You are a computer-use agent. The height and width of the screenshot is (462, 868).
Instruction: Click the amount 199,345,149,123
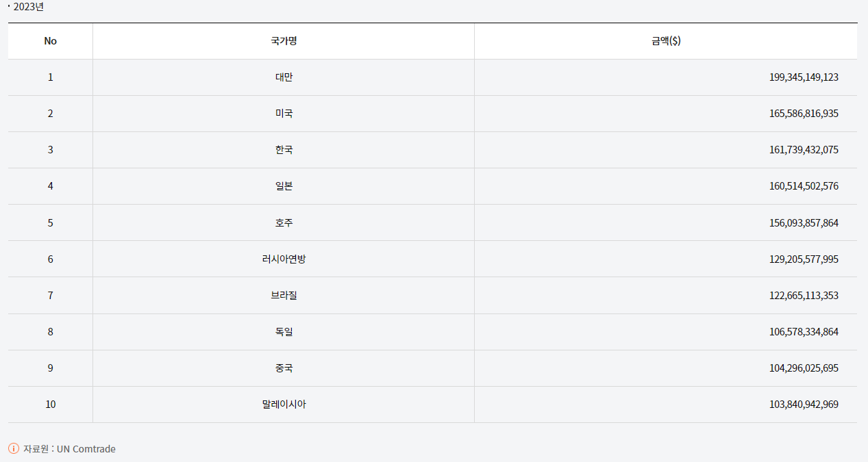pos(804,77)
